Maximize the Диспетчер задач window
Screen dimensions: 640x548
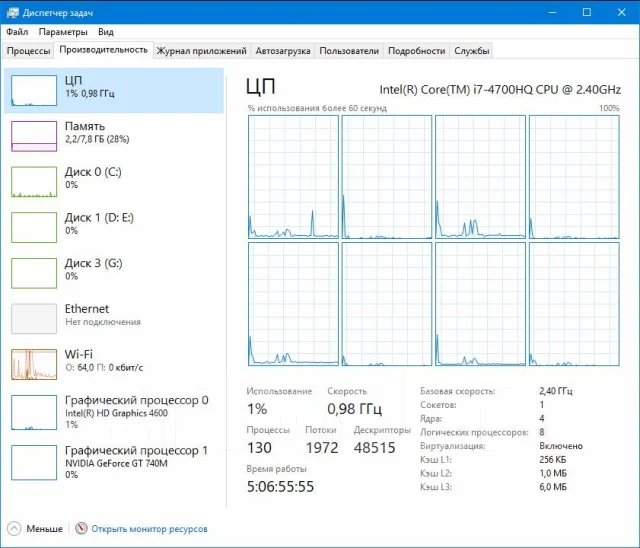tap(587, 12)
